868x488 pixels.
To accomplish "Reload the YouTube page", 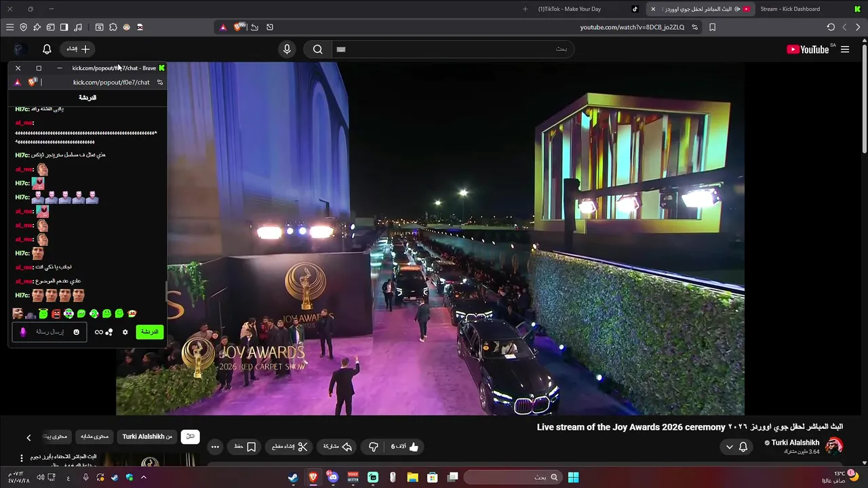I will pos(831,27).
